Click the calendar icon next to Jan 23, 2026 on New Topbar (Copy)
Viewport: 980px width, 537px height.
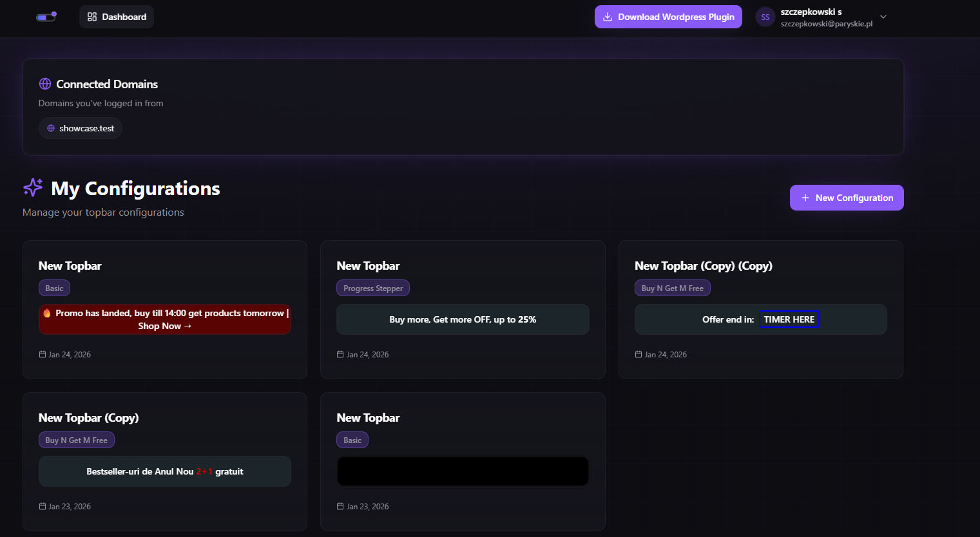pos(43,506)
